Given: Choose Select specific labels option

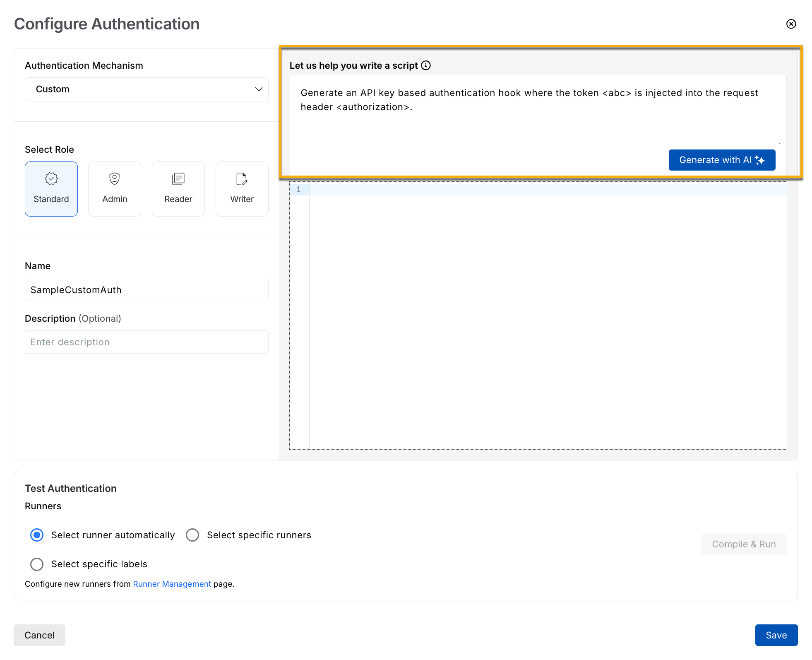Looking at the screenshot, I should click(37, 564).
